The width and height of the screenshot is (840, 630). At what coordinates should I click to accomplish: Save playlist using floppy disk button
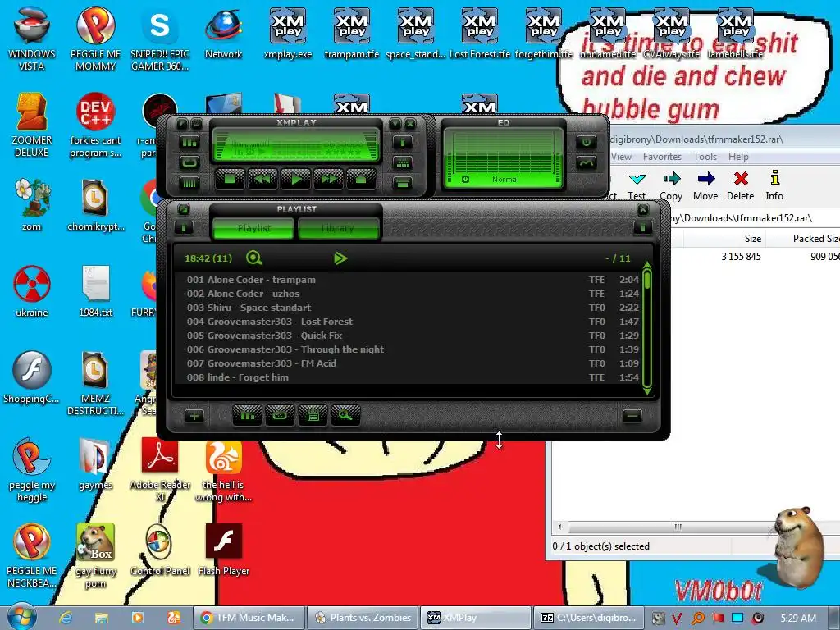[313, 415]
